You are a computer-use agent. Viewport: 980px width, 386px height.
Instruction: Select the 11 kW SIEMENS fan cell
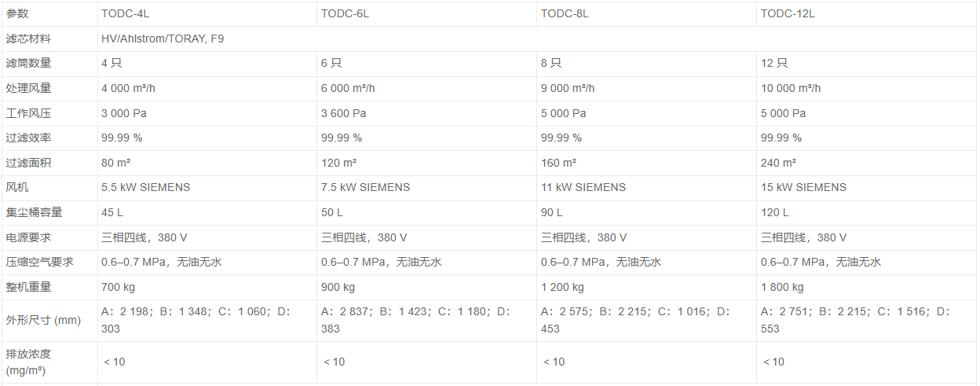pyautogui.click(x=646, y=187)
